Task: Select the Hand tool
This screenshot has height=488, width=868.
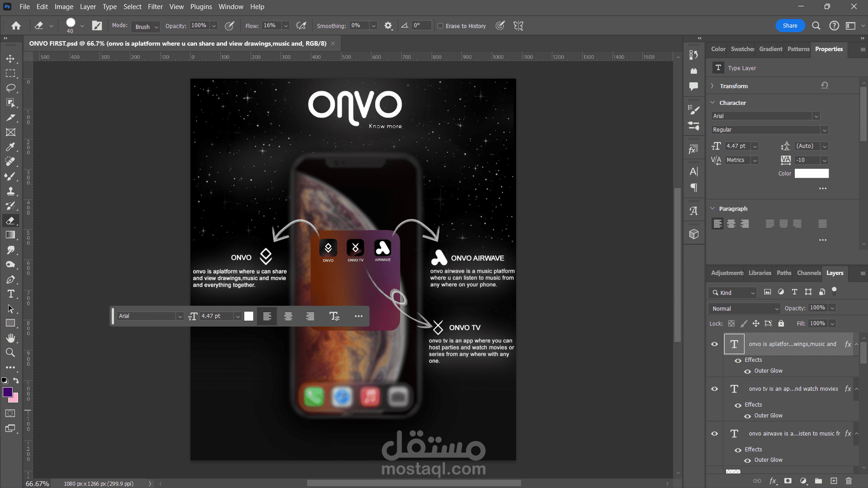Action: click(x=10, y=338)
